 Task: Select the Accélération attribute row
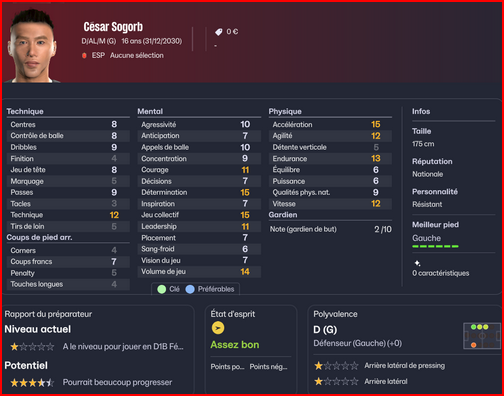[x=330, y=124]
